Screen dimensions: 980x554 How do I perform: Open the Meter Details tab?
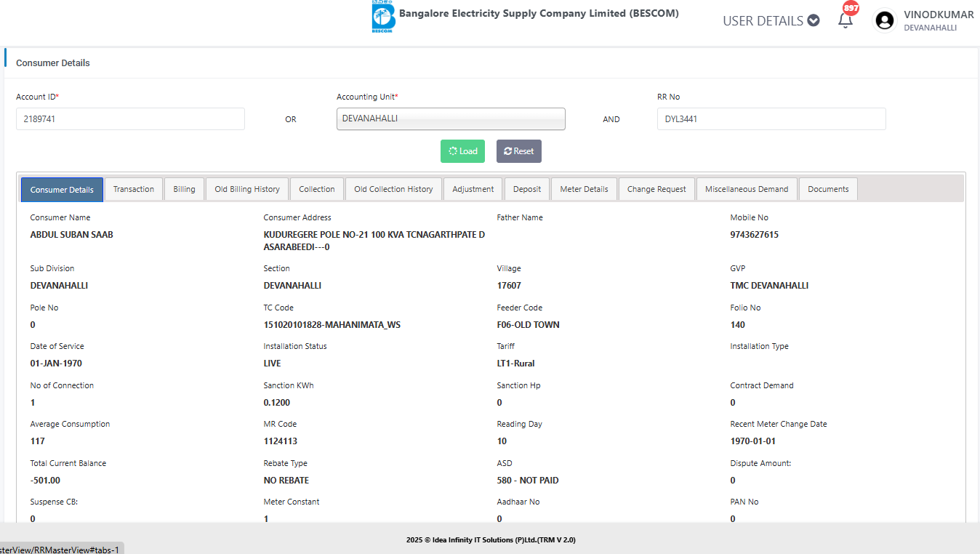point(584,189)
